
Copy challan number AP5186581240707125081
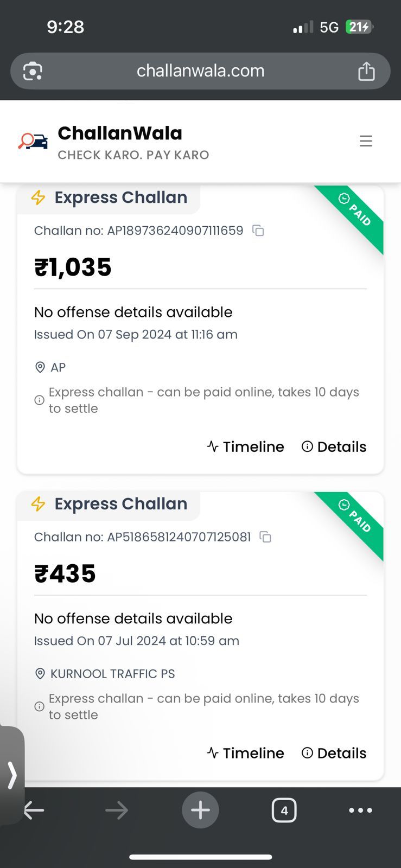265,537
